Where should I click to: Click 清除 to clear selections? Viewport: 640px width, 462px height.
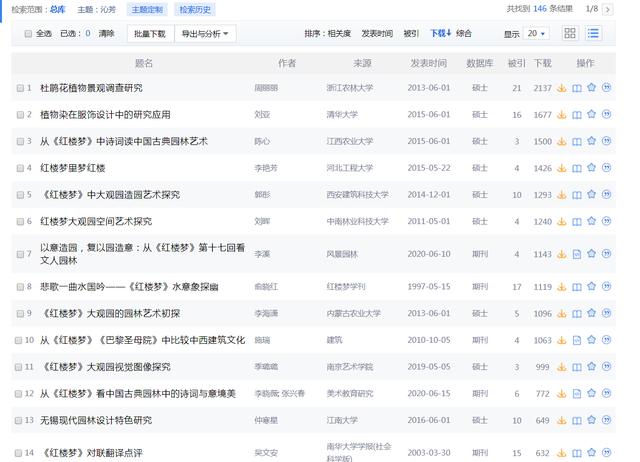click(x=106, y=33)
